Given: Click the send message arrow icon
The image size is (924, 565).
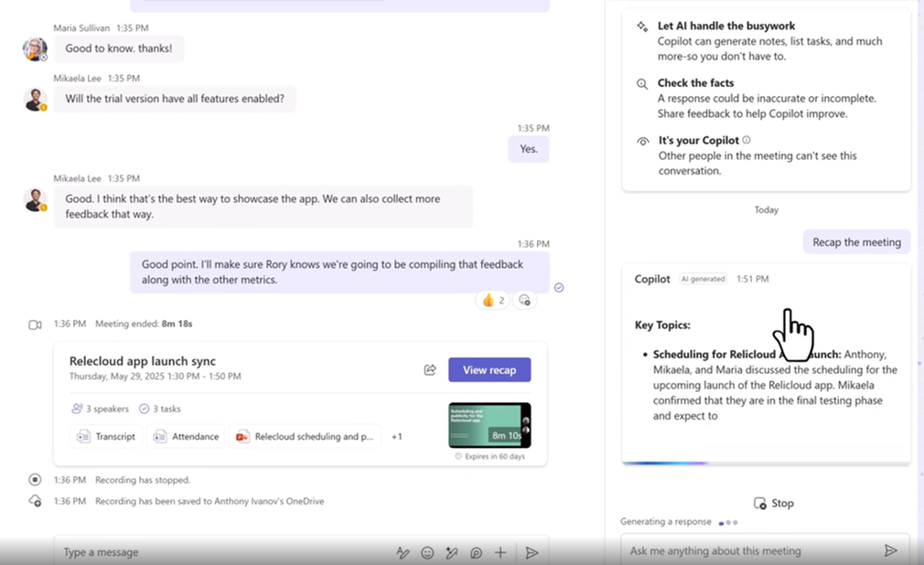Looking at the screenshot, I should click(x=531, y=552).
